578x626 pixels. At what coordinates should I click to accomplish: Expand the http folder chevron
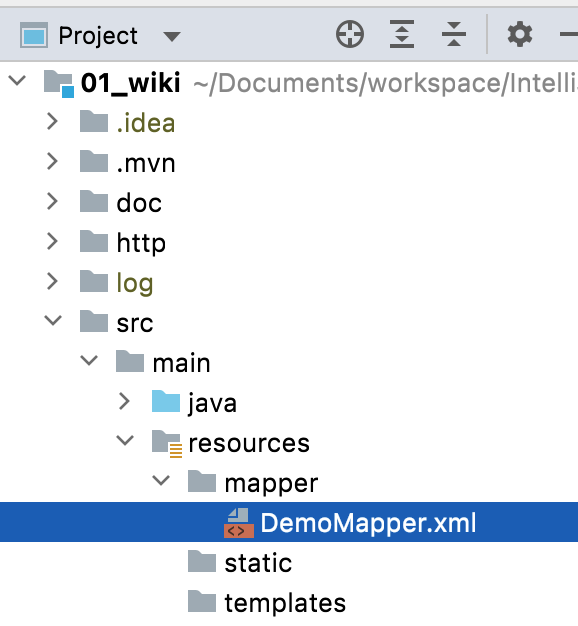click(x=52, y=241)
